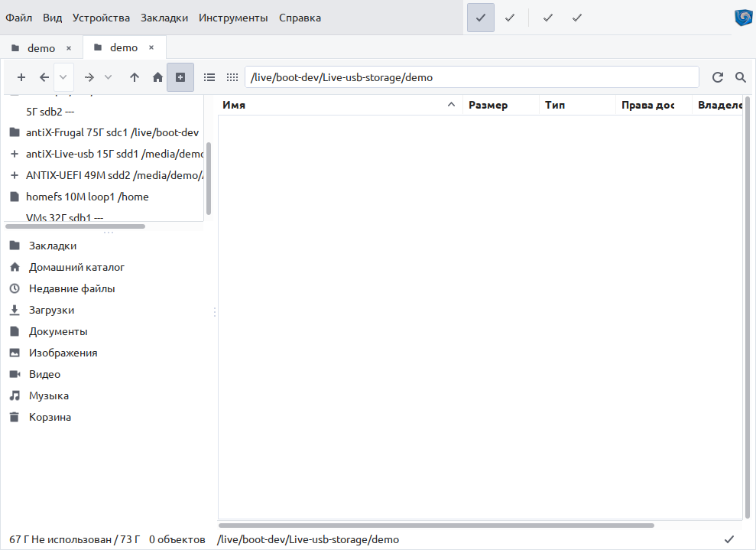Open file search magnifier icon

[x=741, y=77]
